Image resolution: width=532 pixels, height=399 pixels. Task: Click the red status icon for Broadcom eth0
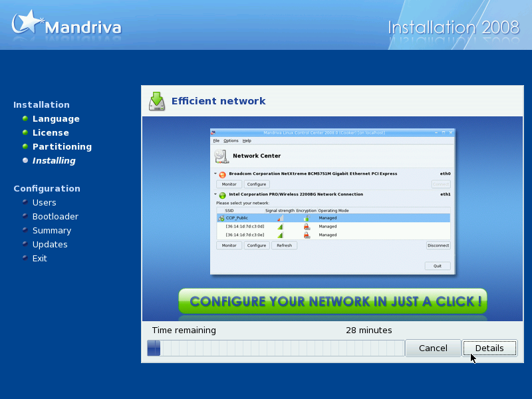click(223, 175)
